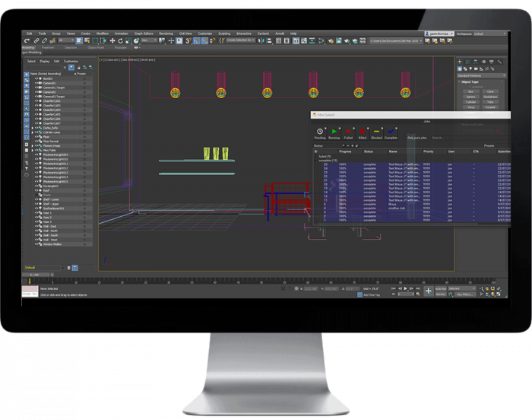Open the Display tab in command panel
The image size is (532, 420).
(x=491, y=62)
